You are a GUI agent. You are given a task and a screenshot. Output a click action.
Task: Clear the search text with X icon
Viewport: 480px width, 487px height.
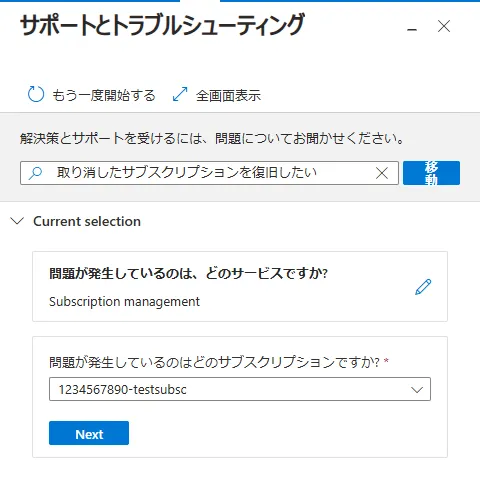point(382,173)
